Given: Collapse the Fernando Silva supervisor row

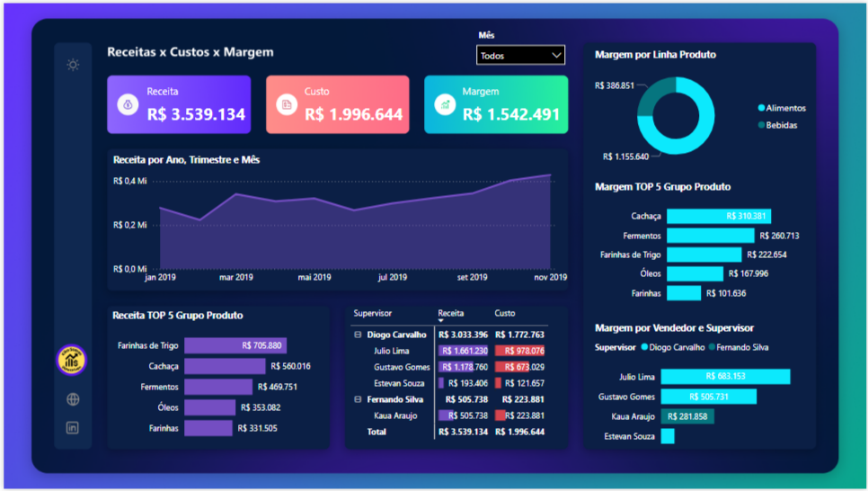Looking at the screenshot, I should pos(359,399).
